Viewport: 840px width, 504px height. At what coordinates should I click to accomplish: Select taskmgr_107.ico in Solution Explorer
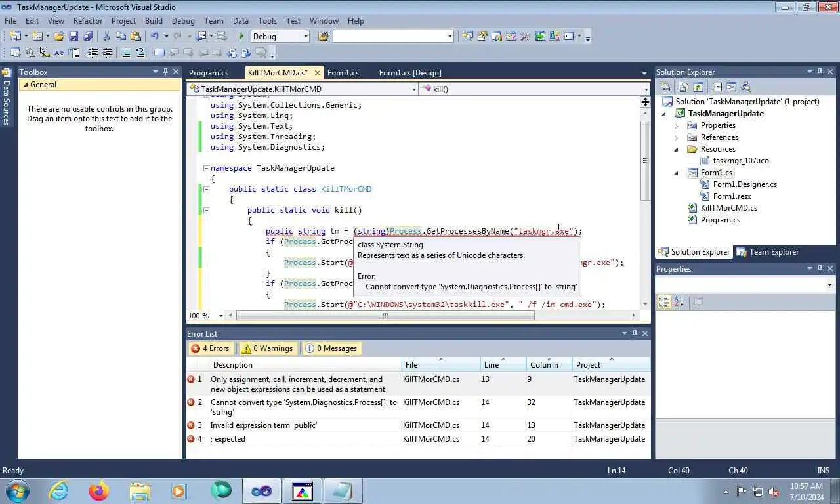coord(740,161)
